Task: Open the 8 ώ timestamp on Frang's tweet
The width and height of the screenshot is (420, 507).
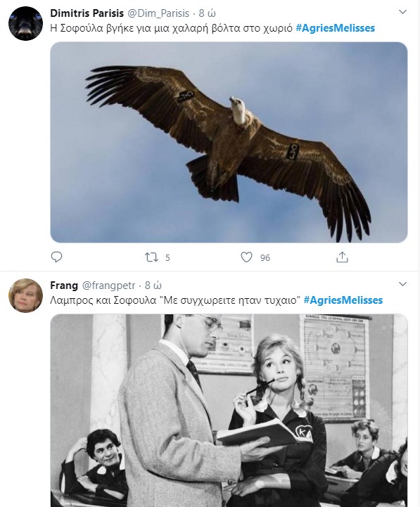Action: (153, 285)
